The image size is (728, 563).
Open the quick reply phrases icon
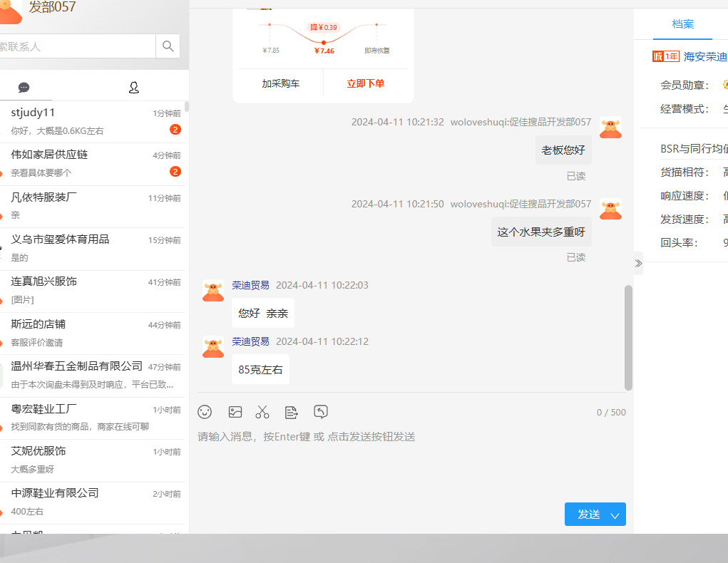291,412
